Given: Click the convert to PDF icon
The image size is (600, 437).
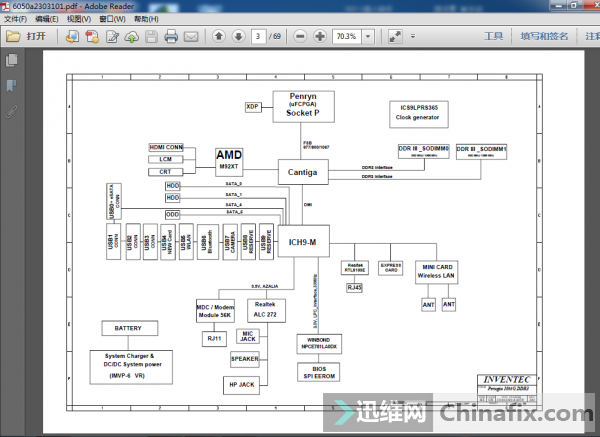Looking at the screenshot, I should coord(92,36).
